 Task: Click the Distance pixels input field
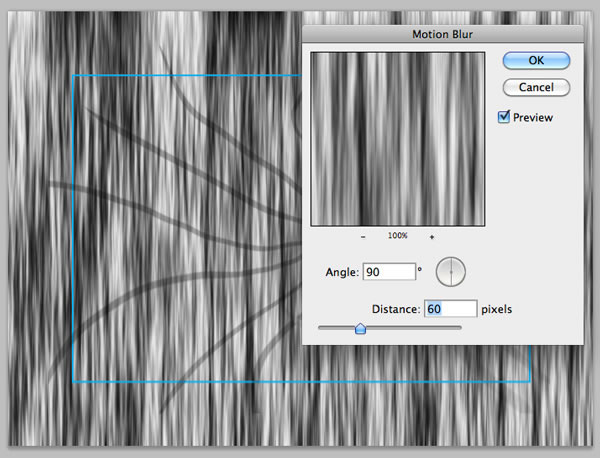(450, 309)
